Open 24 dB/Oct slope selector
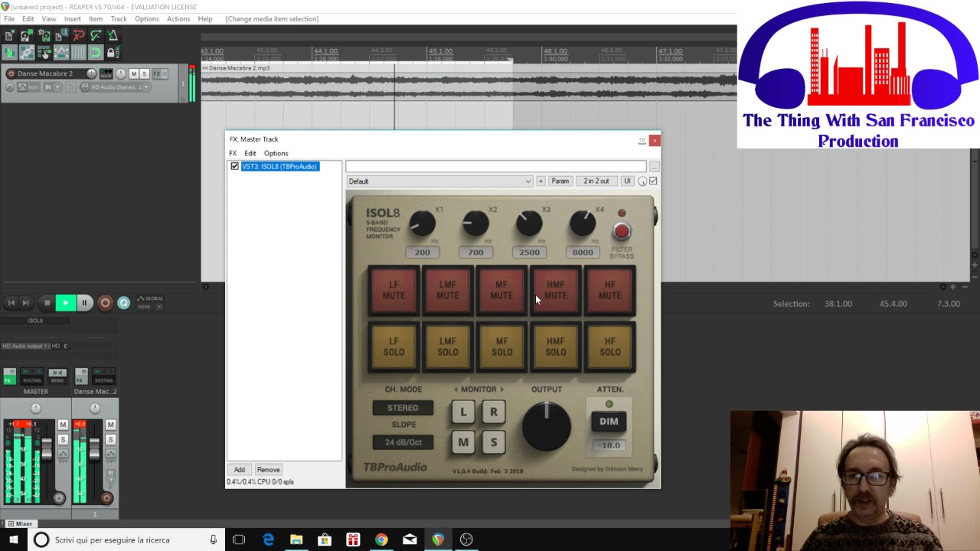This screenshot has width=980, height=551. [403, 442]
